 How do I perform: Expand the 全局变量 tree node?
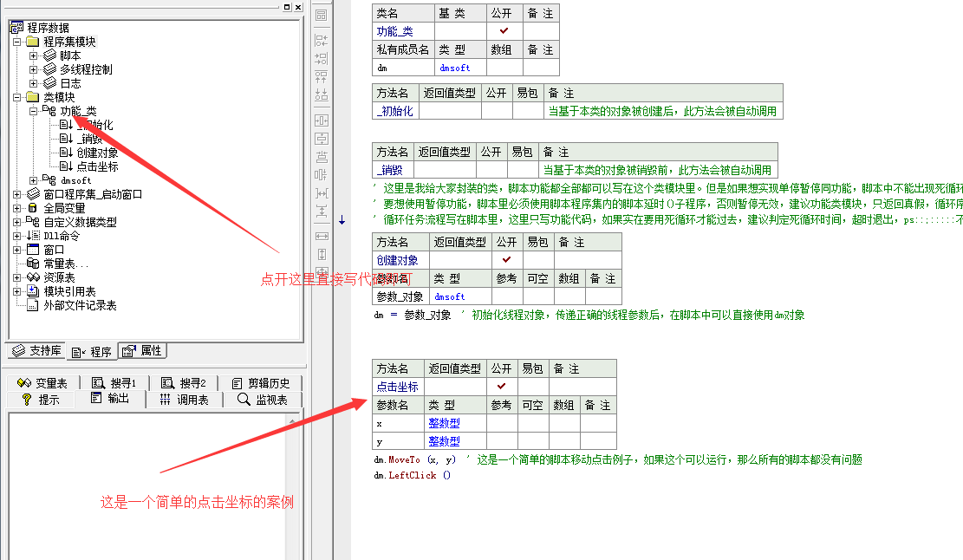tap(17, 208)
